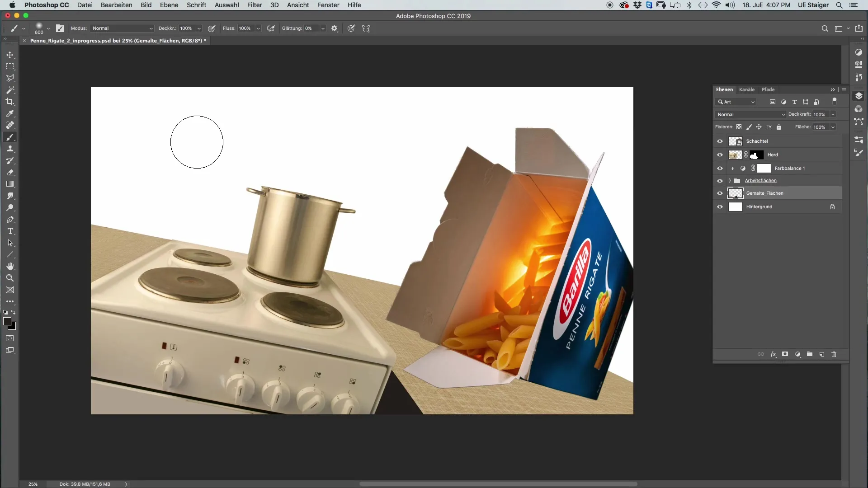The width and height of the screenshot is (868, 488).
Task: Swap foreground and background colors
Action: tap(13, 312)
